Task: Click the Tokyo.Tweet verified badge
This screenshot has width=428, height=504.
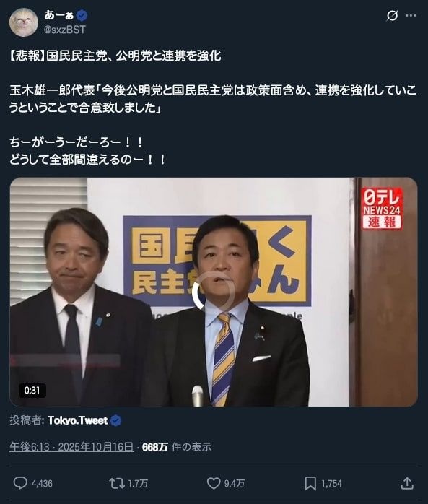Action: [115, 420]
